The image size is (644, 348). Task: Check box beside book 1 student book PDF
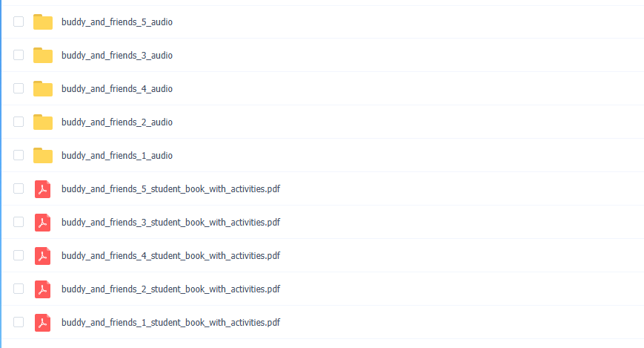click(x=19, y=322)
